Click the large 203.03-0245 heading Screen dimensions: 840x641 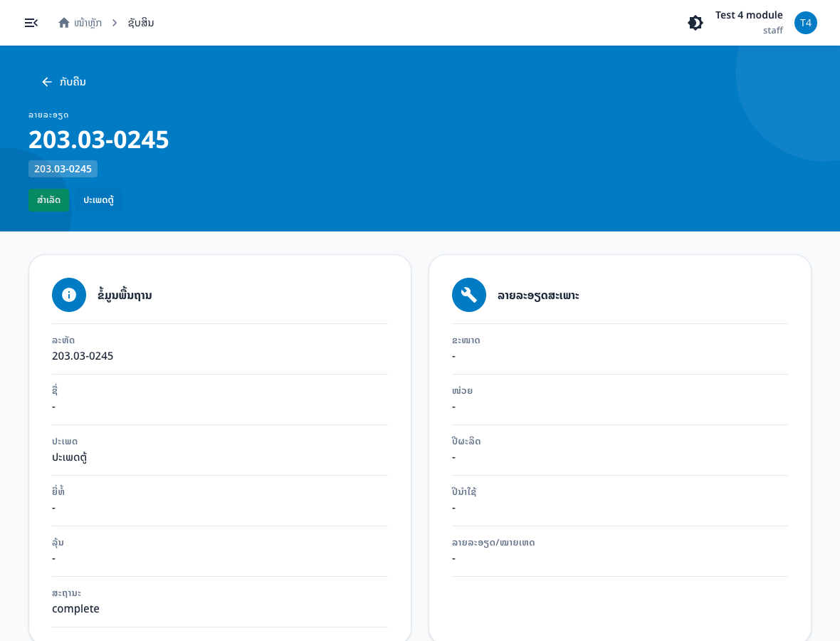98,140
